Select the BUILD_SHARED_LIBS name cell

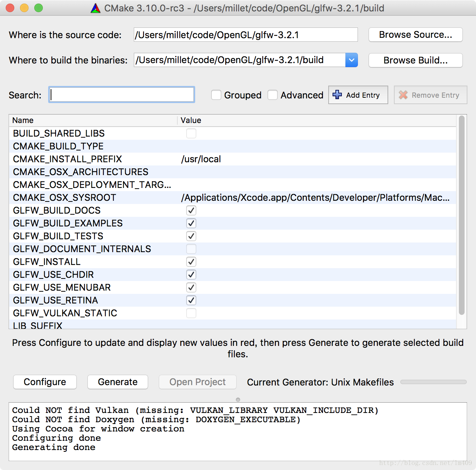click(x=59, y=133)
